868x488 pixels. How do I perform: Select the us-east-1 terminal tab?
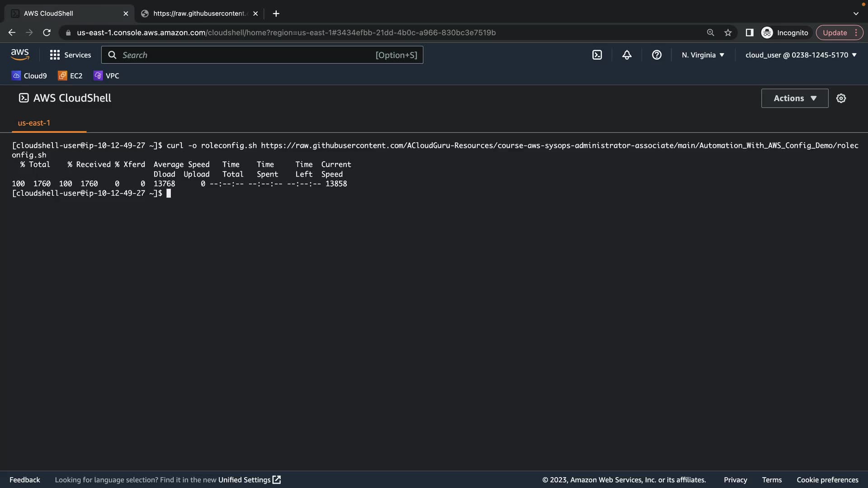tap(34, 123)
